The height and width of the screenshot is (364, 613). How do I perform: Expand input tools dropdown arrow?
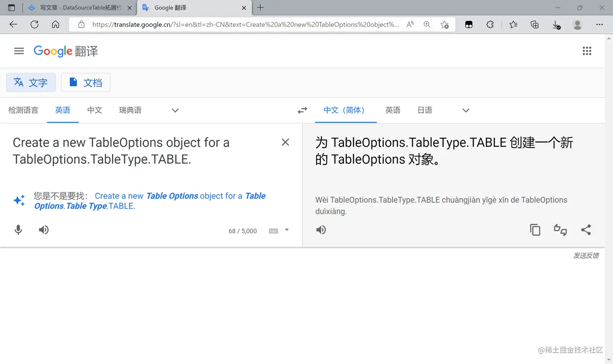287,230
